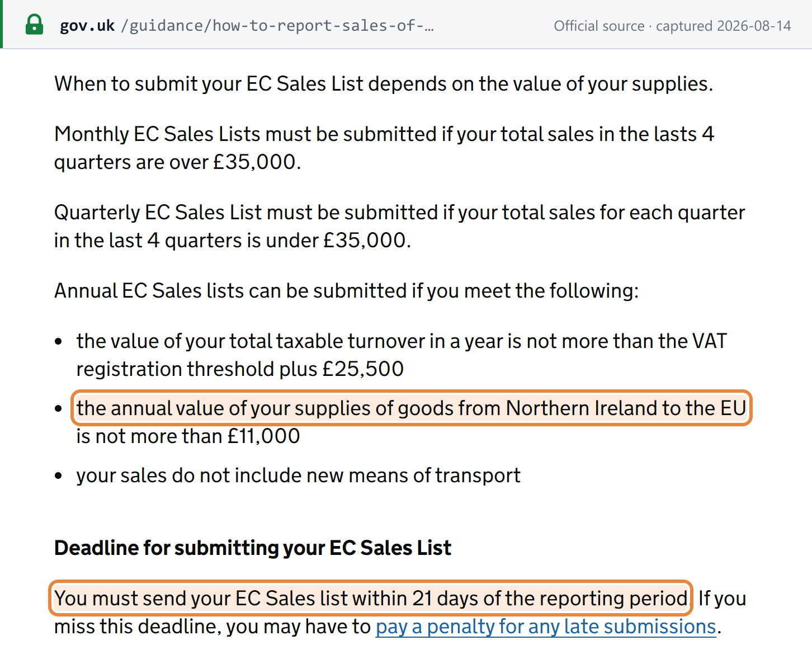812x659 pixels.
Task: Click the '£35,000' amount in monthly paragraph
Action: click(x=254, y=162)
